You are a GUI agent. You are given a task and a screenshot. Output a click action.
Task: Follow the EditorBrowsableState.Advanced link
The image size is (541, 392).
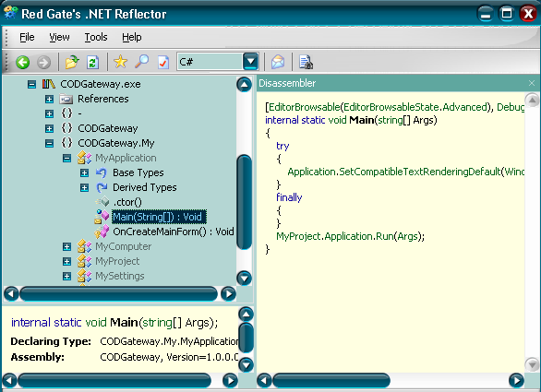pos(415,107)
